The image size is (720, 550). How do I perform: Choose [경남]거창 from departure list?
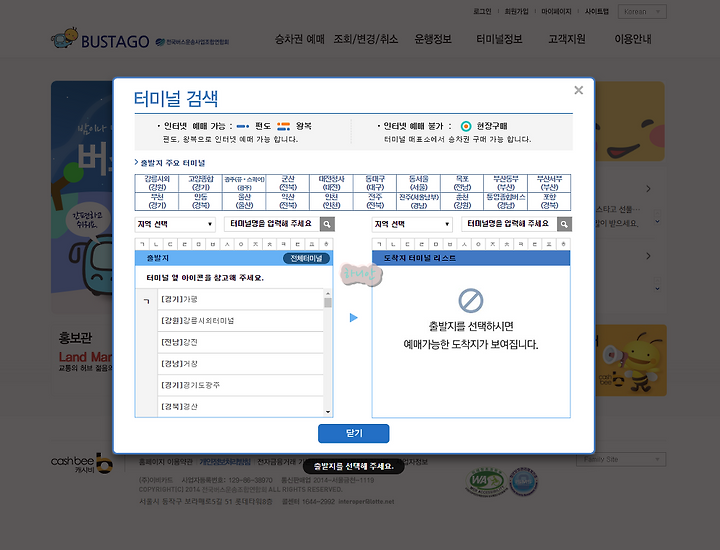240,364
